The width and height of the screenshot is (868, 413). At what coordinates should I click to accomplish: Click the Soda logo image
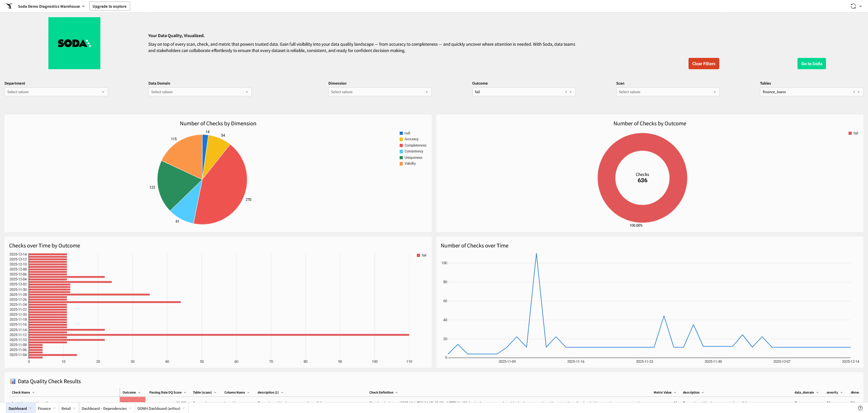pyautogui.click(x=74, y=43)
